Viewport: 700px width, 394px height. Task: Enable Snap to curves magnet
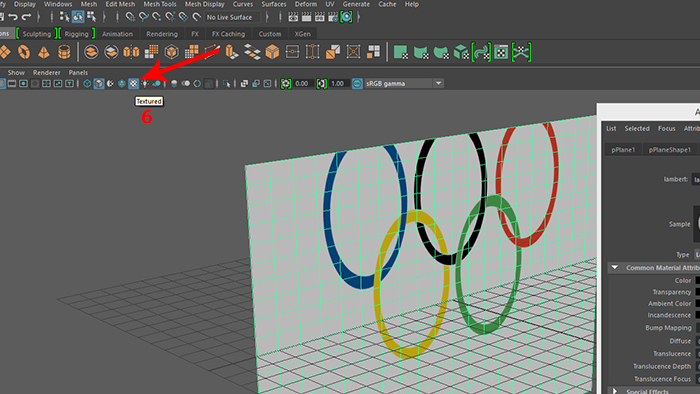point(143,17)
